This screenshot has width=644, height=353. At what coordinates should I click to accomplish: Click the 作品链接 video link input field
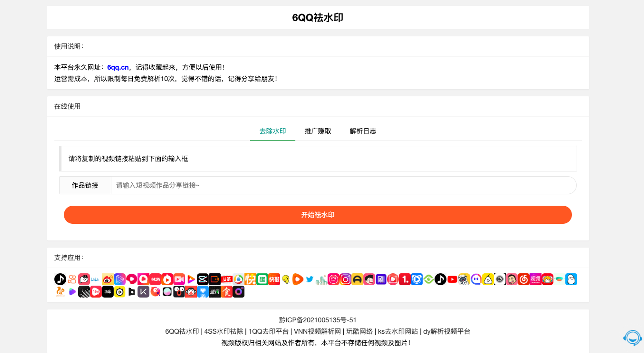343,185
